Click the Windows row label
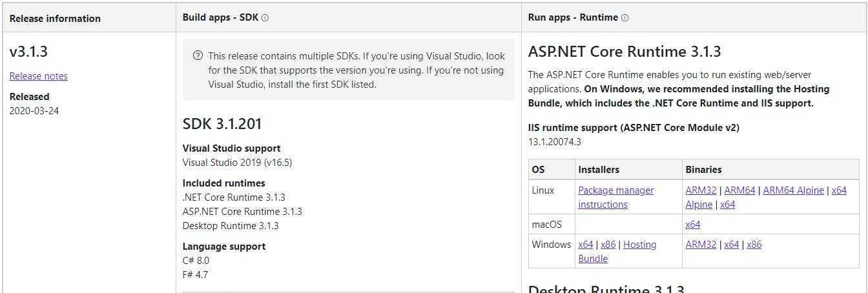The image size is (868, 293). click(551, 245)
